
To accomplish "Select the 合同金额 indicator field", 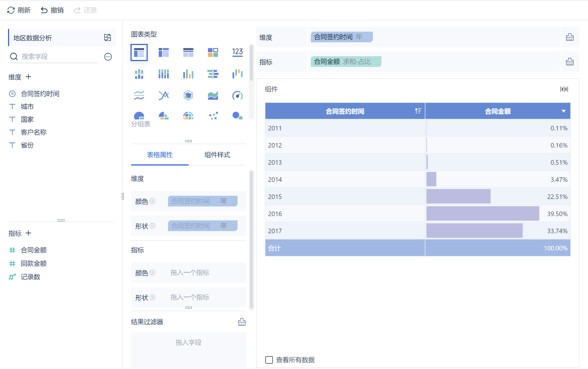I will (34, 250).
